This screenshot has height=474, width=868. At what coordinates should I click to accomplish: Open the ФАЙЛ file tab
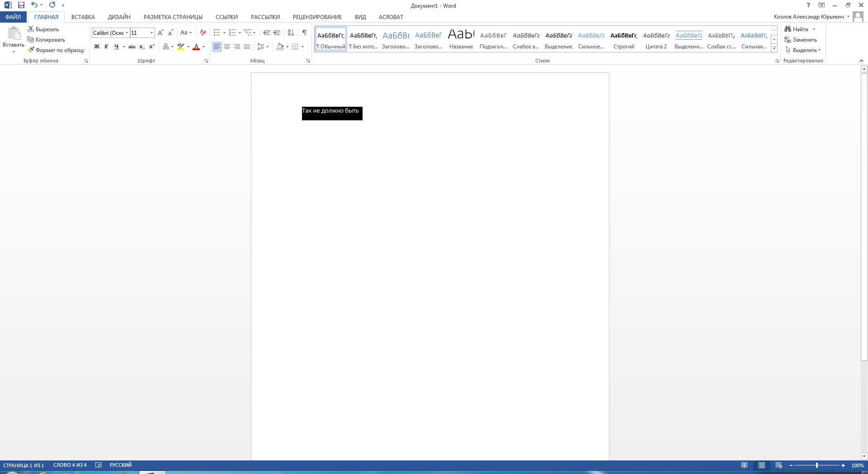pyautogui.click(x=13, y=17)
